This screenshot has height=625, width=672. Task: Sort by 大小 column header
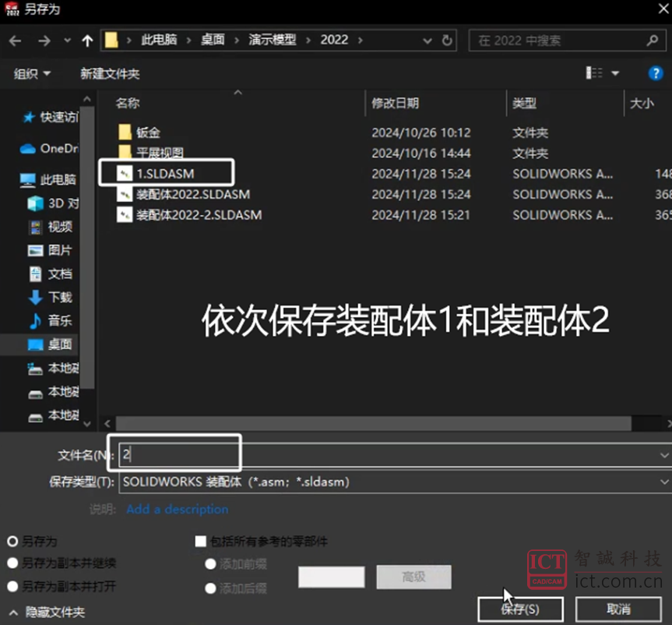point(642,103)
